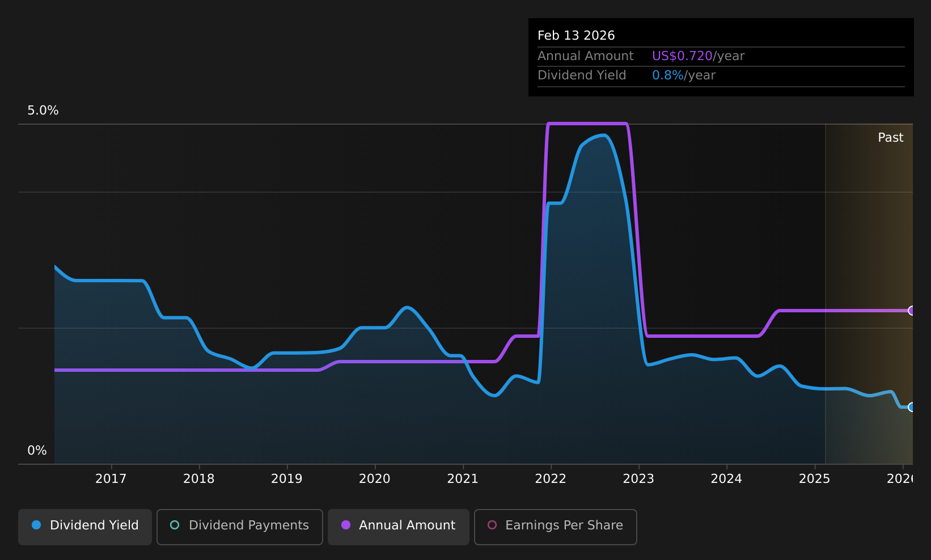Screen dimensions: 931x560
Task: Click the 'Annual Amount' tooltip row label
Action: point(586,56)
